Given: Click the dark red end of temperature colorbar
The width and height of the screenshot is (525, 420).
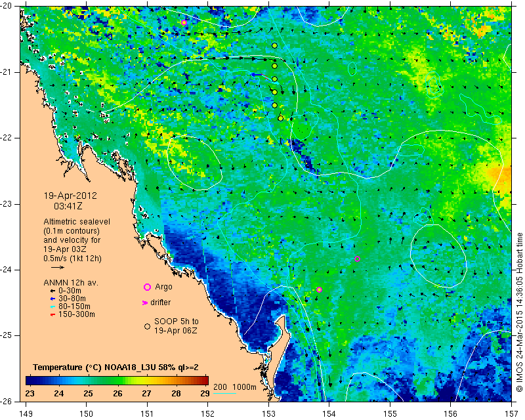Looking at the screenshot, I should coord(205,380).
